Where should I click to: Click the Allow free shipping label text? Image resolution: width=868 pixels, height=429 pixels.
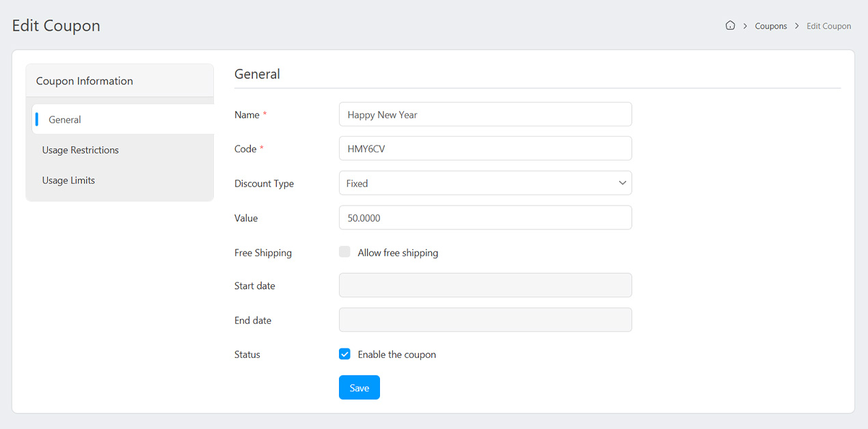pos(398,253)
